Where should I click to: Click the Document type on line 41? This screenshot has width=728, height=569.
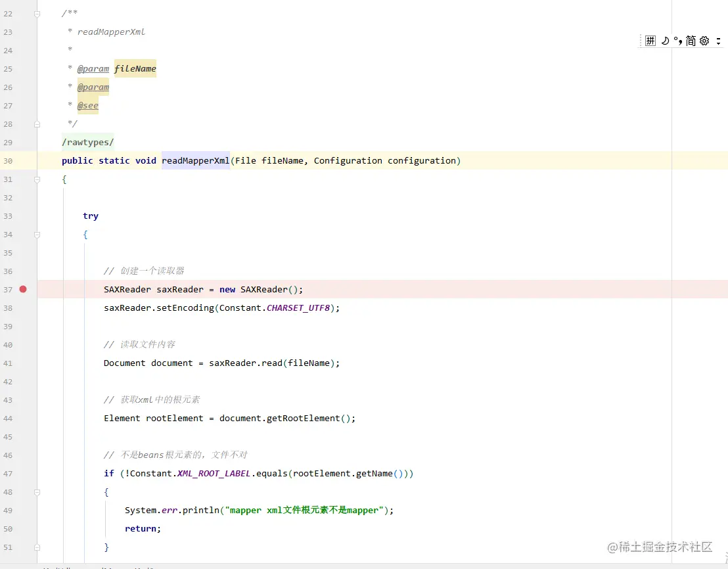[124, 363]
